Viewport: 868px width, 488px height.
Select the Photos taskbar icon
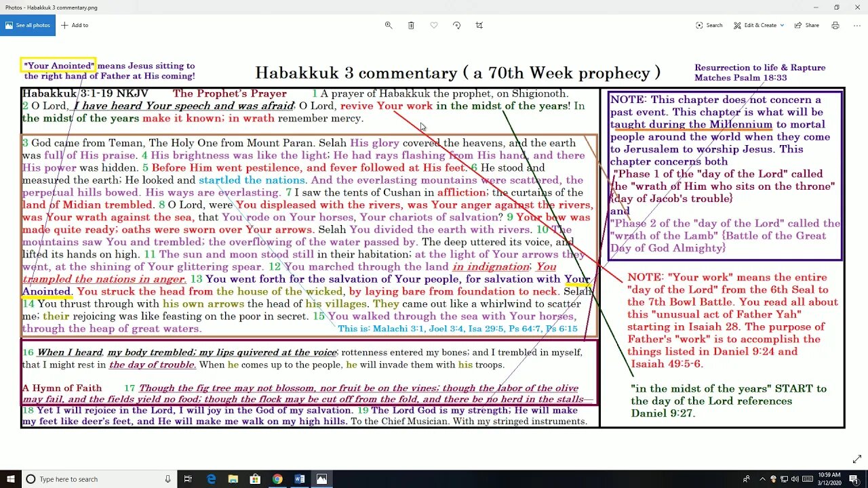click(321, 479)
